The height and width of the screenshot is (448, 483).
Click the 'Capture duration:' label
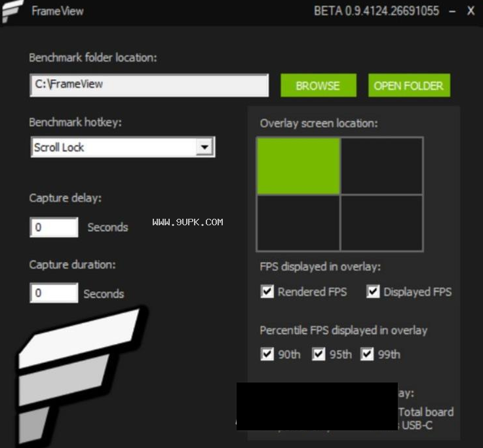(72, 265)
